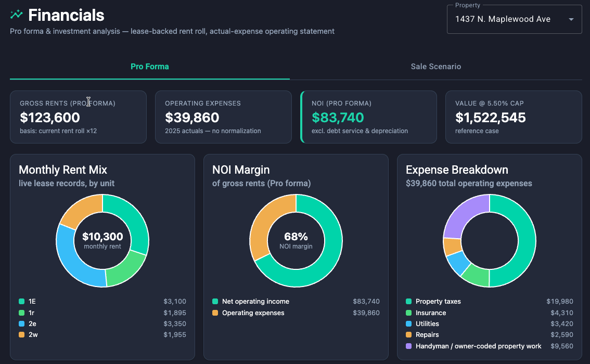Click the Net operating income legend swatch
The image size is (590, 364).
coord(215,301)
